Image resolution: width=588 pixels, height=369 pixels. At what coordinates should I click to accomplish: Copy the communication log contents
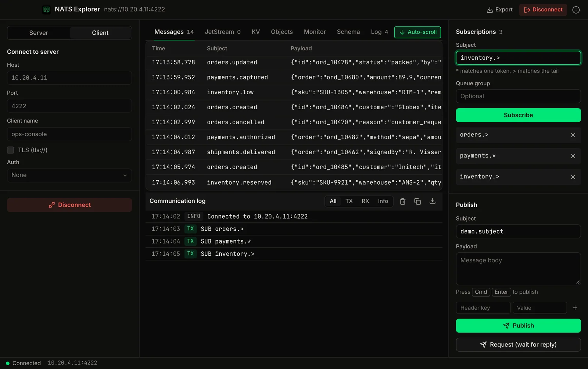(x=417, y=201)
